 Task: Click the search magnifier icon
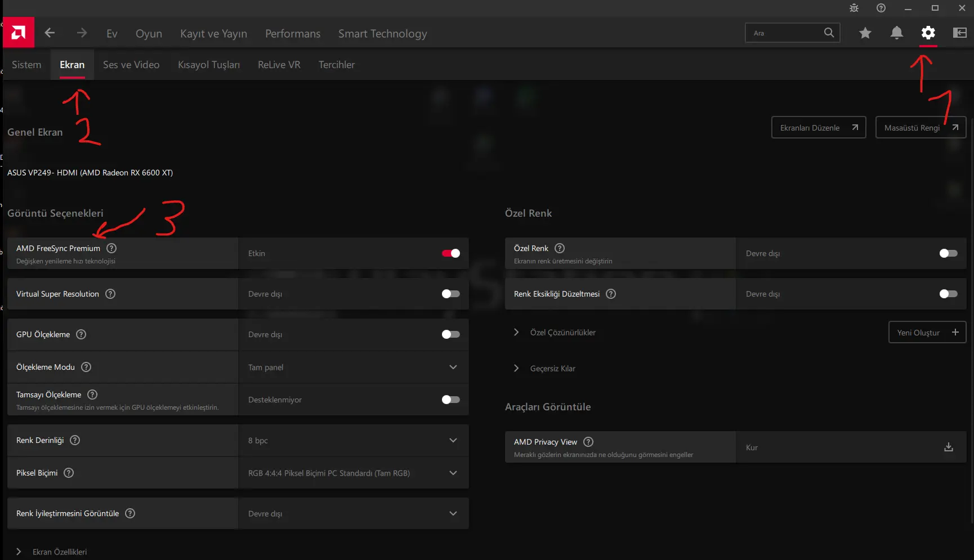(829, 33)
